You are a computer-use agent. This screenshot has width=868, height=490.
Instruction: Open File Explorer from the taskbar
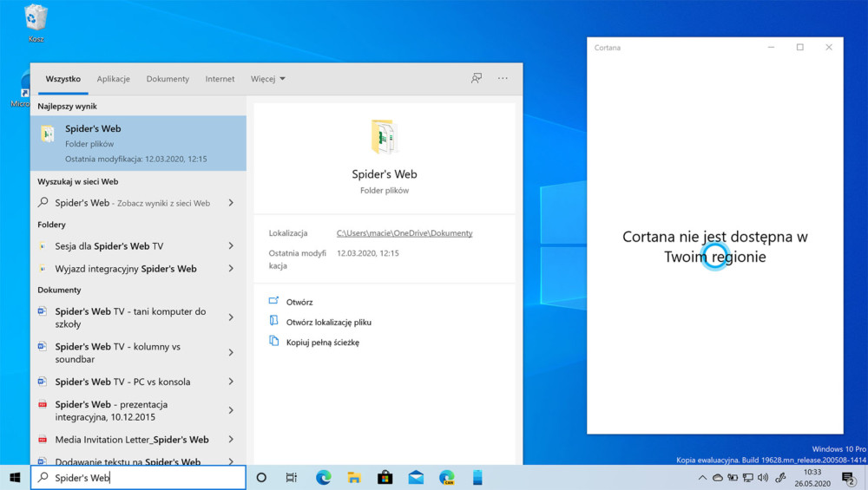354,477
